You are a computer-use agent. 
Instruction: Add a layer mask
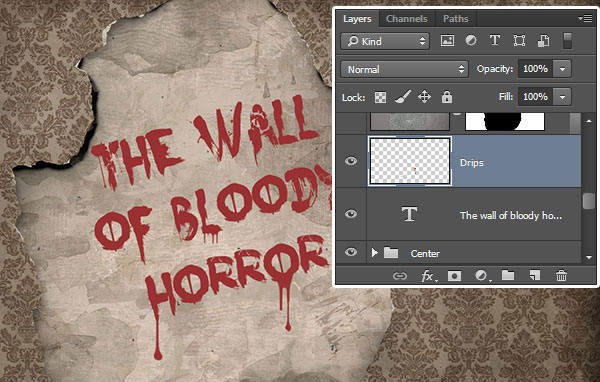(x=454, y=276)
